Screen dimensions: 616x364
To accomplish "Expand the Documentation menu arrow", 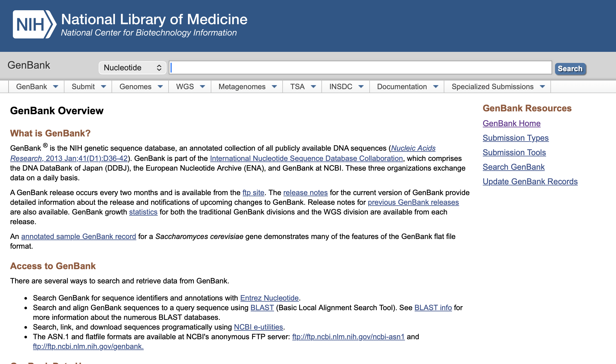I will [436, 87].
